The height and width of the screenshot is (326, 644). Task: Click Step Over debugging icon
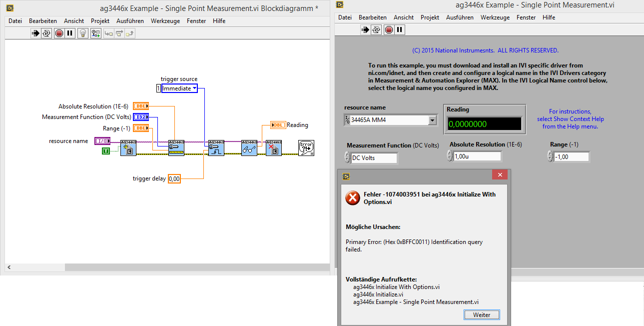119,33
